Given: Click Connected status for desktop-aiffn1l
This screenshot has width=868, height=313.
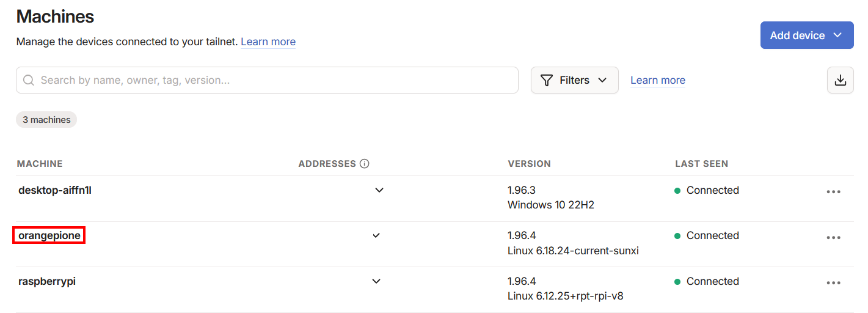Looking at the screenshot, I should 707,190.
